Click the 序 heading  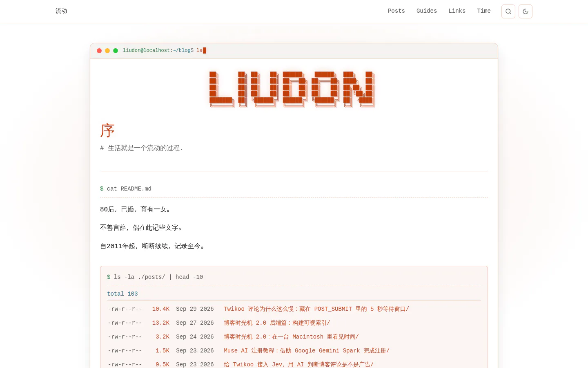click(107, 130)
